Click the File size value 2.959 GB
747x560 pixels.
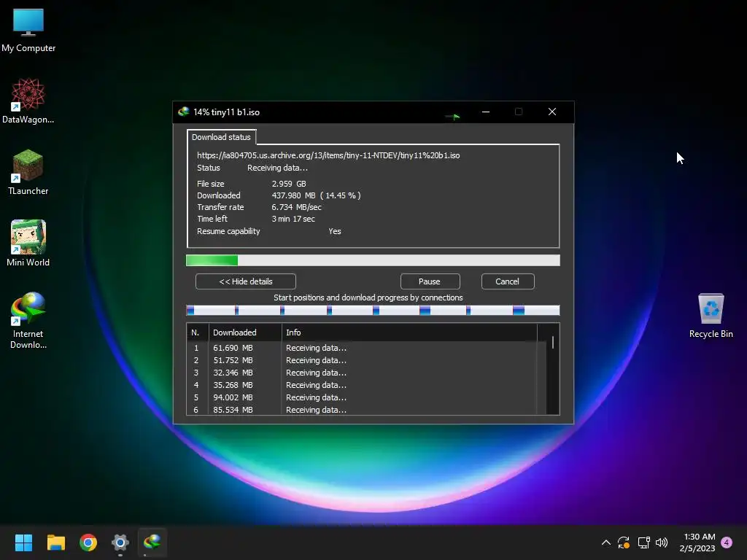tap(289, 184)
